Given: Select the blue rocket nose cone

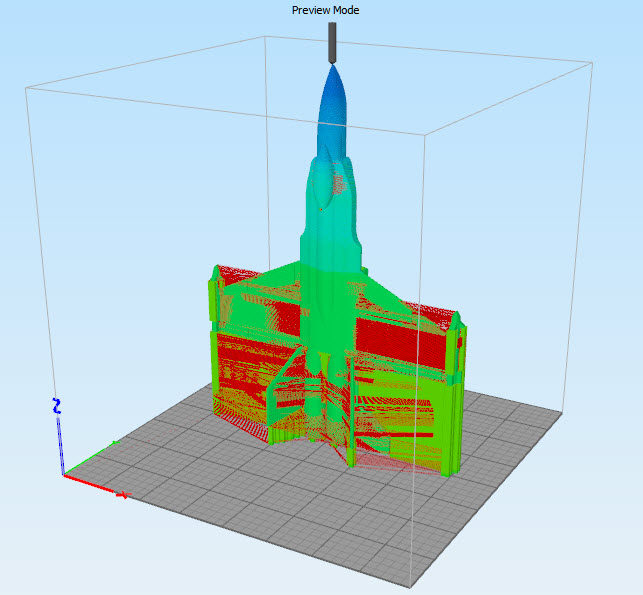Looking at the screenshot, I should pyautogui.click(x=333, y=111).
